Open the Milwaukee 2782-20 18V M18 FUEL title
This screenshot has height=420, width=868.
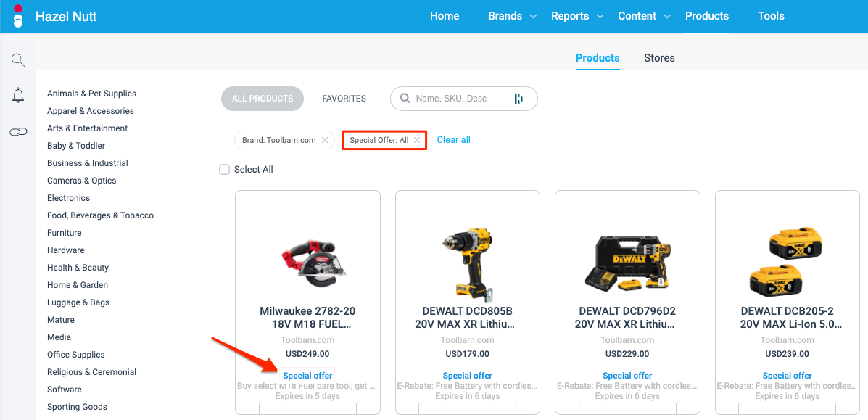click(x=307, y=318)
